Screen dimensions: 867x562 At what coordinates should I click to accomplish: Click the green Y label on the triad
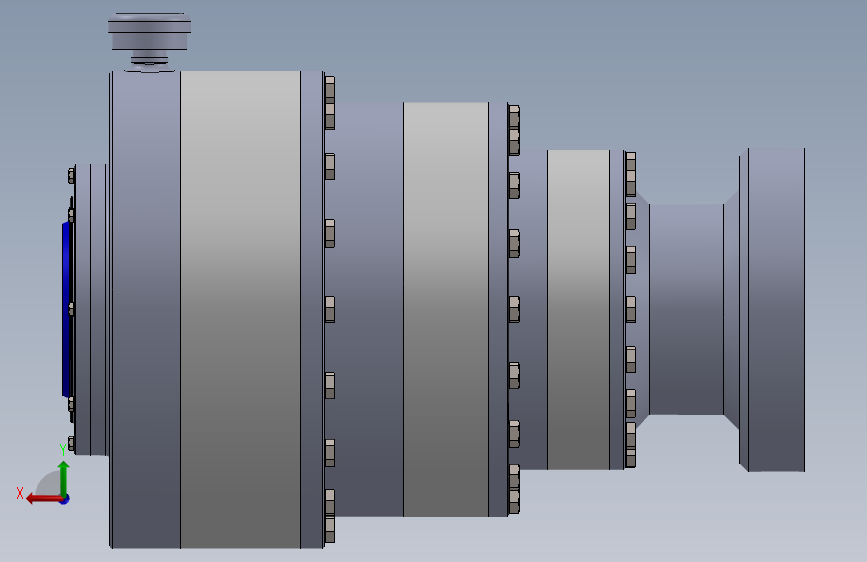tap(63, 449)
